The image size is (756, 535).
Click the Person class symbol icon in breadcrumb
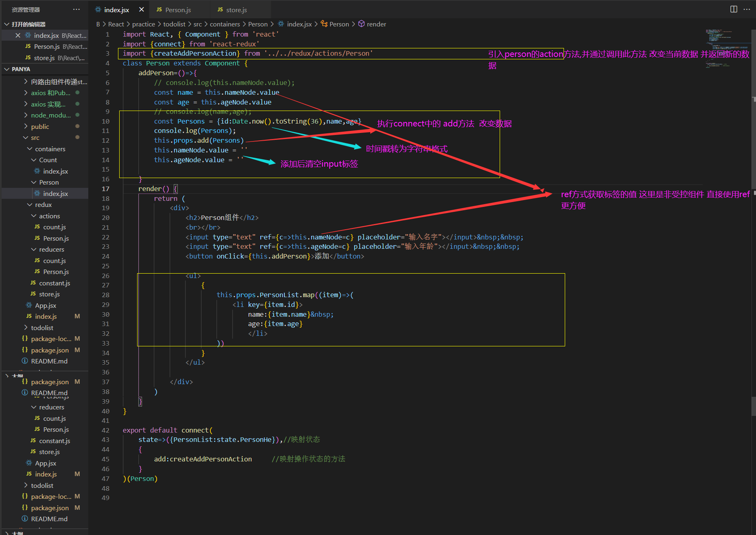point(324,24)
